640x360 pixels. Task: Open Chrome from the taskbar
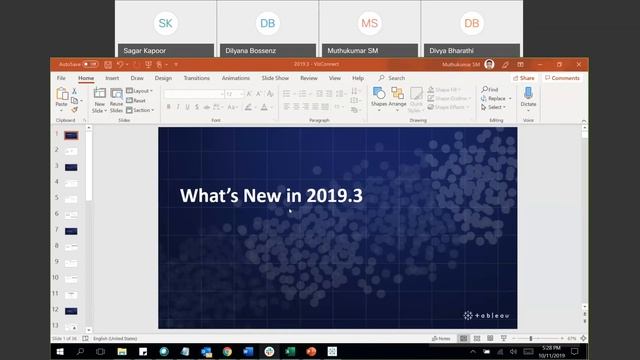pos(227,351)
